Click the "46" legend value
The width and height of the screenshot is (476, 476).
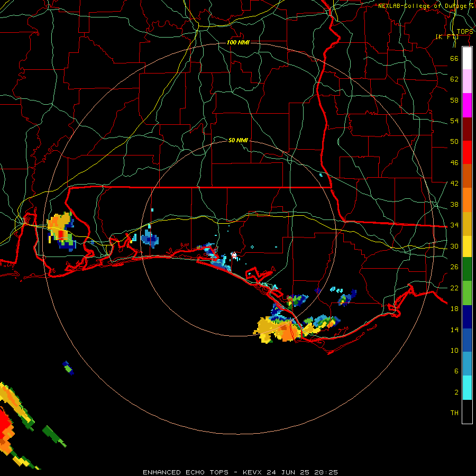(x=454, y=163)
